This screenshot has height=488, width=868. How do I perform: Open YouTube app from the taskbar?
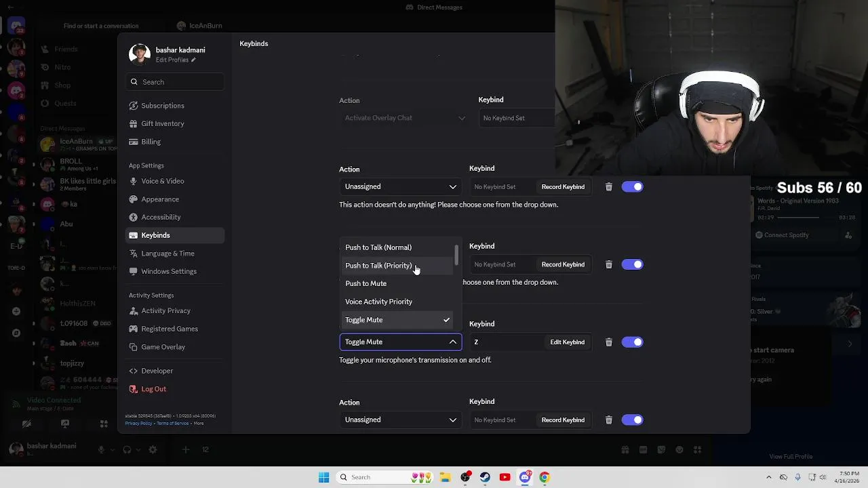tap(505, 477)
